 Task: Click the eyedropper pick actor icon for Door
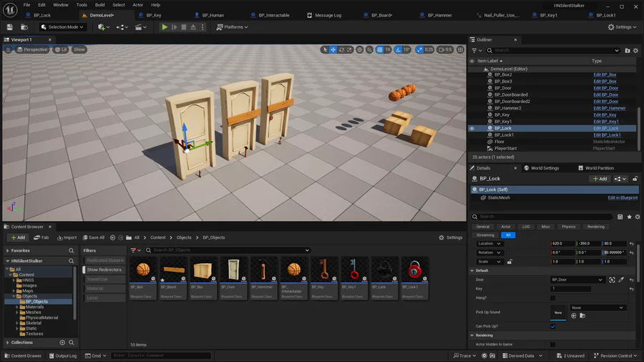click(x=621, y=280)
